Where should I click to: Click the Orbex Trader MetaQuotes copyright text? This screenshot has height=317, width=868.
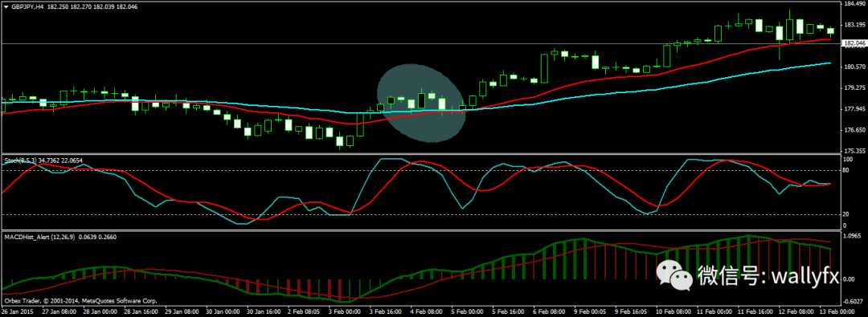(x=81, y=302)
